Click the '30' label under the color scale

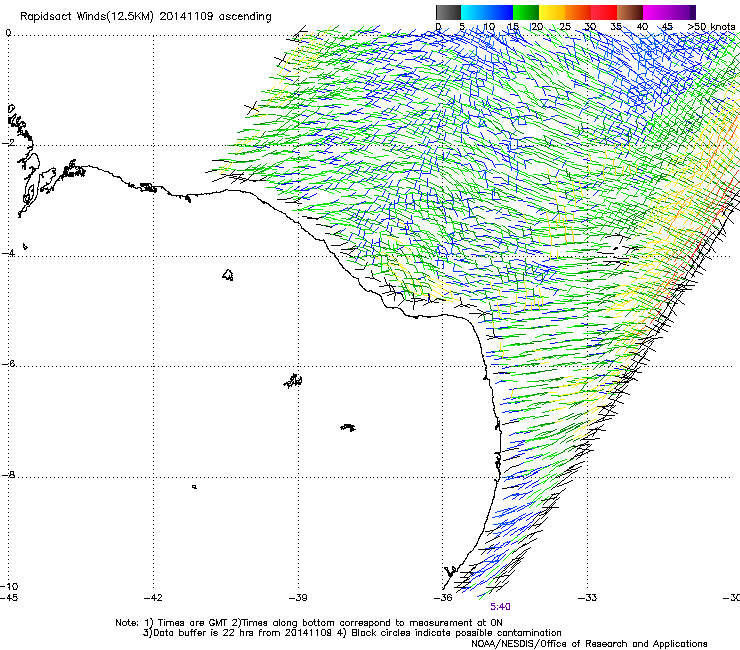tap(590, 26)
